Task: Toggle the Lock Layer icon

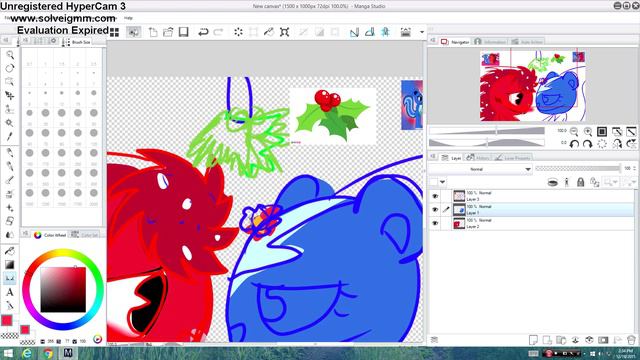Action: 580,182
